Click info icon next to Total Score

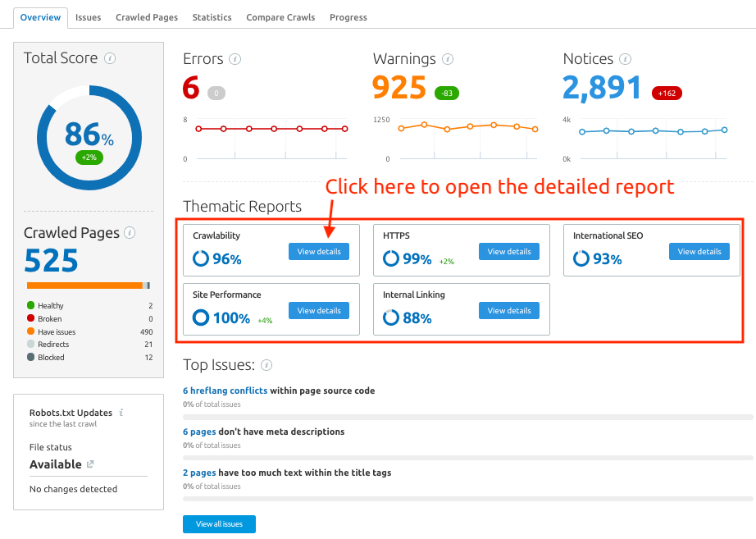[110, 58]
